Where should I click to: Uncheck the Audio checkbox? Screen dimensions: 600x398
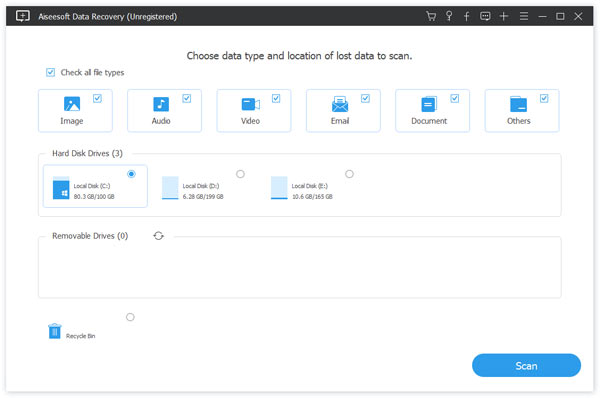[x=187, y=98]
